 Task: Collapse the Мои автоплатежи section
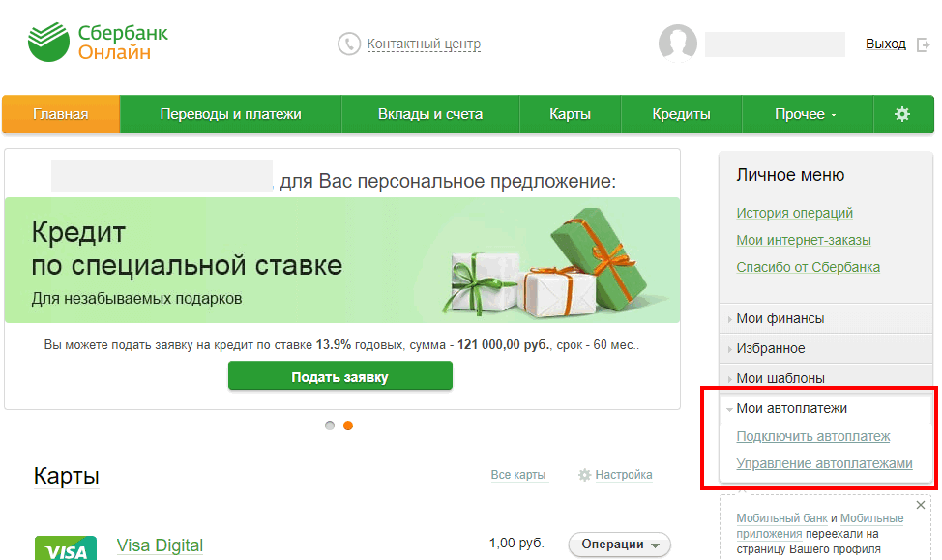point(826,408)
